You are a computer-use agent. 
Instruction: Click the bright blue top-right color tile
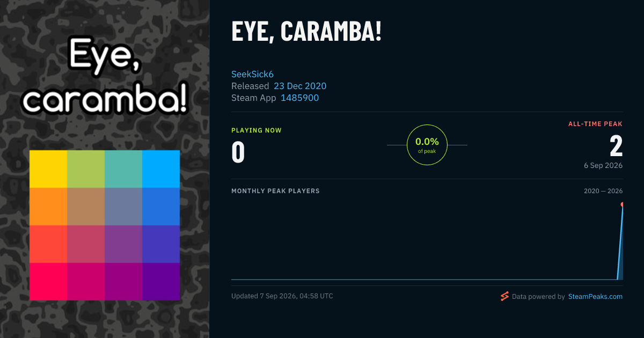click(x=161, y=169)
